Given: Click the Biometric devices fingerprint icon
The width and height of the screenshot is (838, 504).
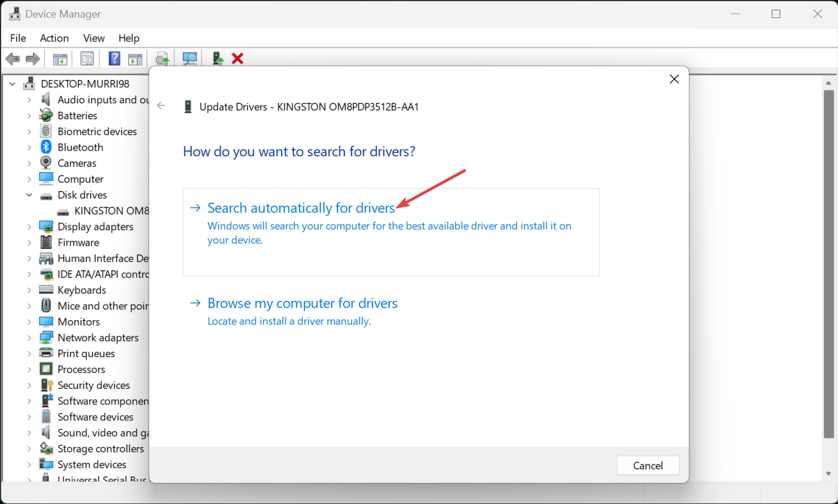Looking at the screenshot, I should [46, 132].
